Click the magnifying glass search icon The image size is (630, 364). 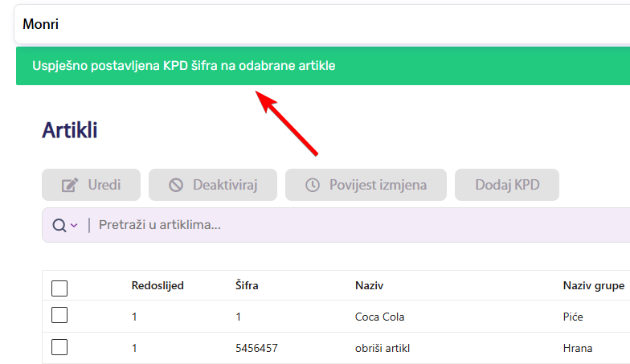(59, 225)
